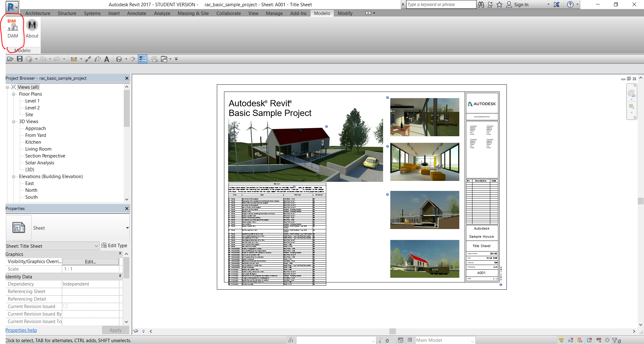This screenshot has height=344, width=644.
Task: Launch the BIM DAM tool
Action: tap(12, 28)
